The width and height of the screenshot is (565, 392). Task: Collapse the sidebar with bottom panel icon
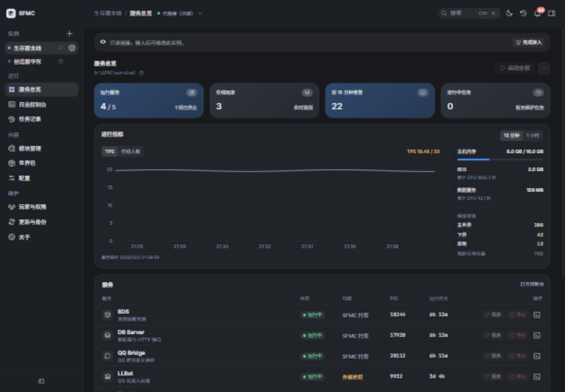(x=41, y=381)
